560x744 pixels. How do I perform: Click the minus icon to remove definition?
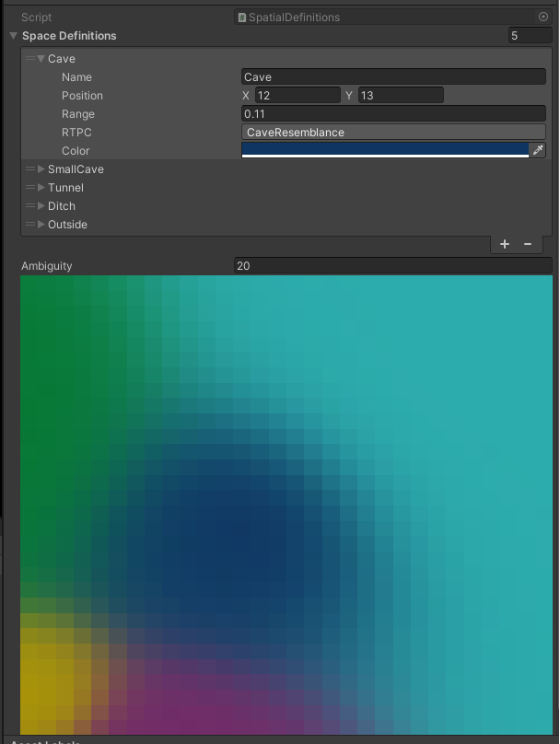(x=528, y=244)
